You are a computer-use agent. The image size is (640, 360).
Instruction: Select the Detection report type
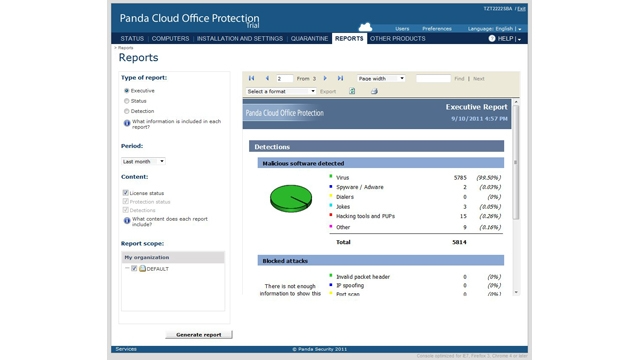(127, 111)
